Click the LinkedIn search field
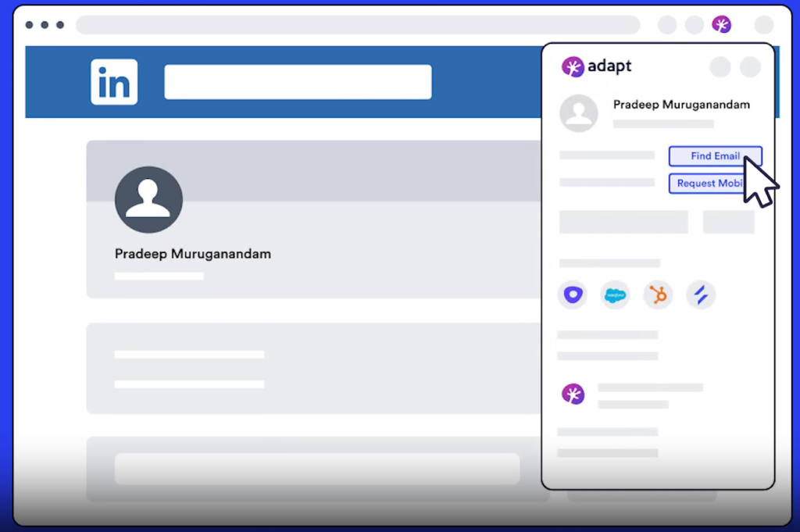The image size is (800, 532). pyautogui.click(x=298, y=81)
